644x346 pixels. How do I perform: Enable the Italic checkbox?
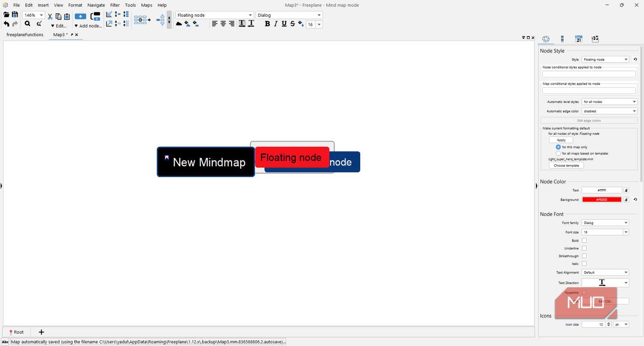(x=584, y=264)
